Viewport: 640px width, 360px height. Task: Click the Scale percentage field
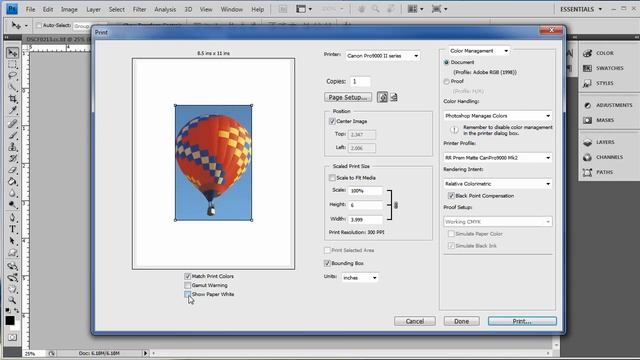[x=366, y=191]
